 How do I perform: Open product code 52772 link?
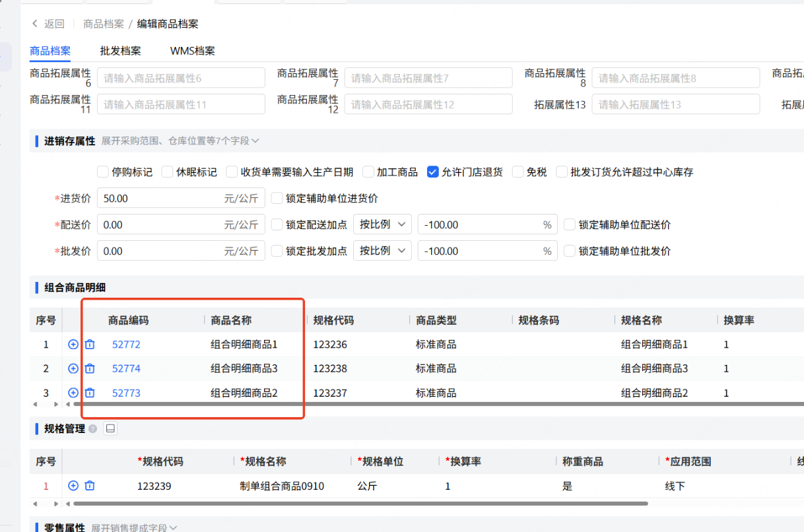tap(126, 345)
